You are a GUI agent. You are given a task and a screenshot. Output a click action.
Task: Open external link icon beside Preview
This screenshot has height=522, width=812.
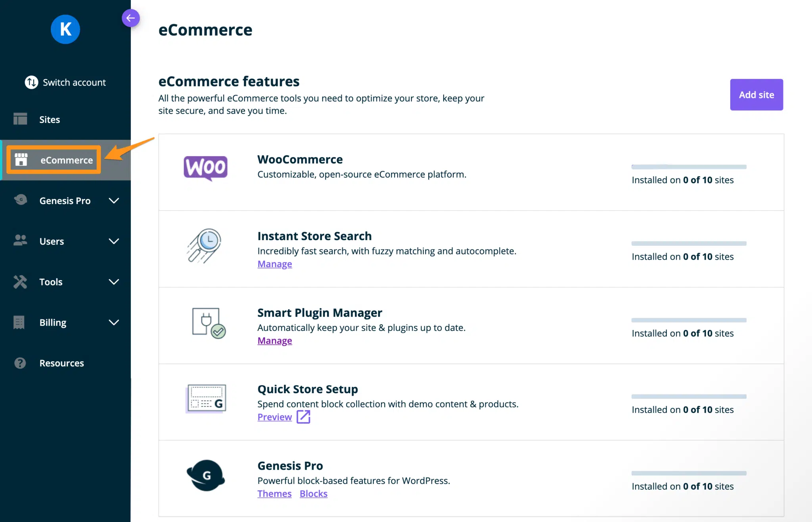303,417
